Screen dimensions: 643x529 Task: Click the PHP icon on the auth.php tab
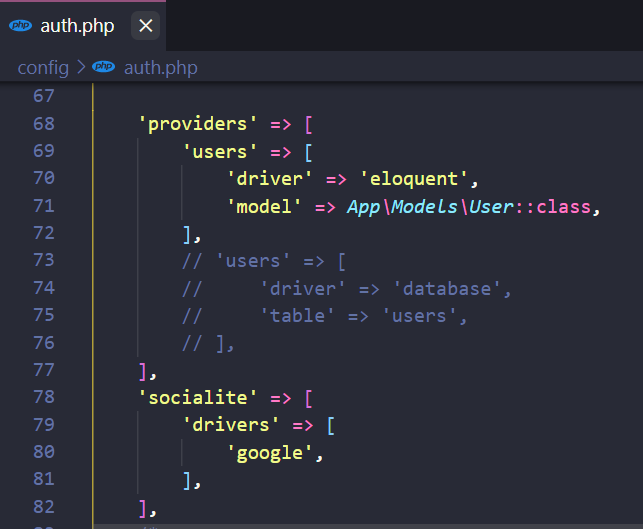pyautogui.click(x=21, y=26)
